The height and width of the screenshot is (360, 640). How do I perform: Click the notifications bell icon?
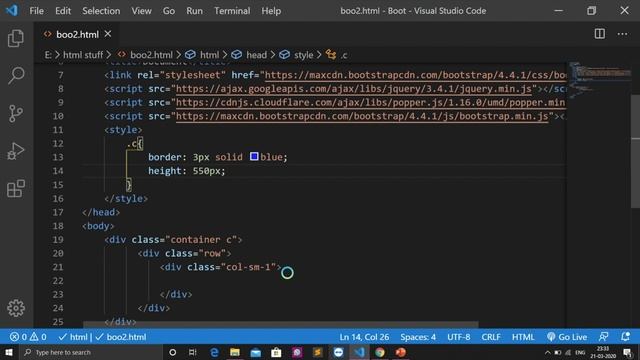tap(625, 337)
